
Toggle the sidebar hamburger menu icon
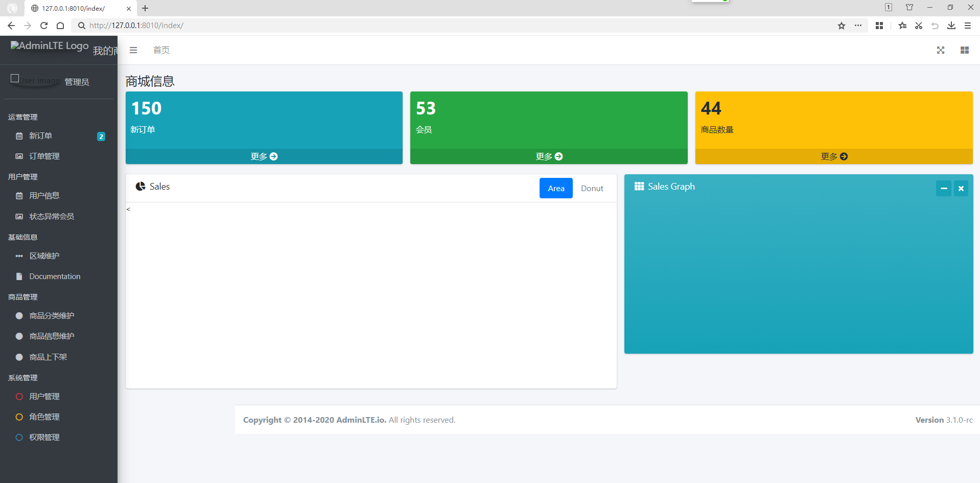(133, 50)
